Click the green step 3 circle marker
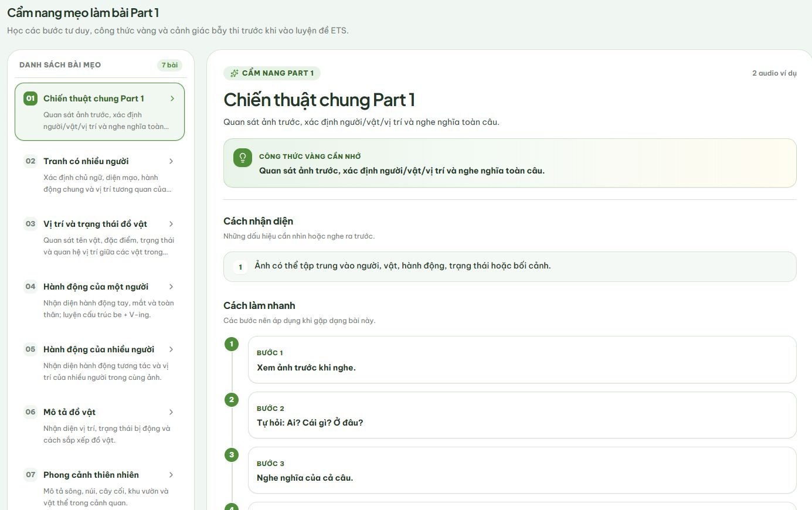This screenshot has height=510, width=812. 232,455
